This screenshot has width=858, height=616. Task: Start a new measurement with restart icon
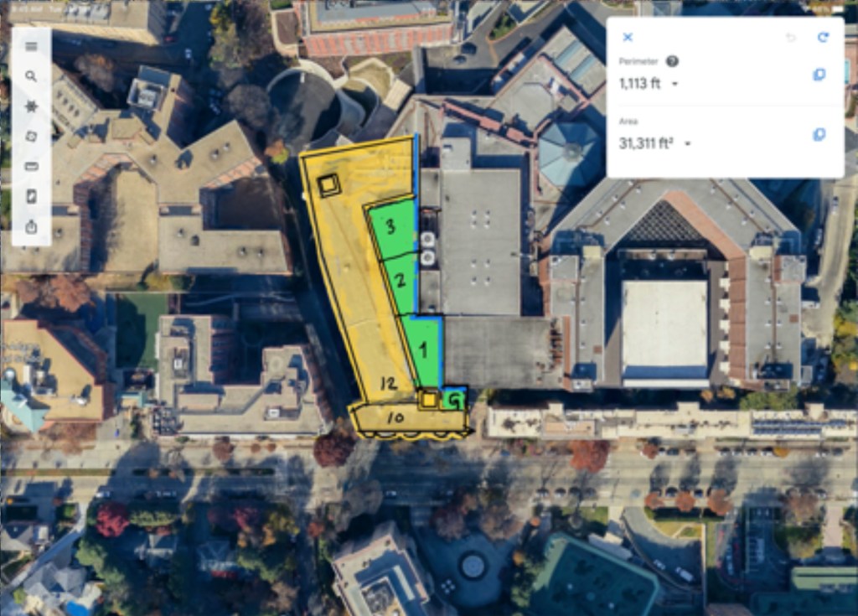(x=823, y=37)
